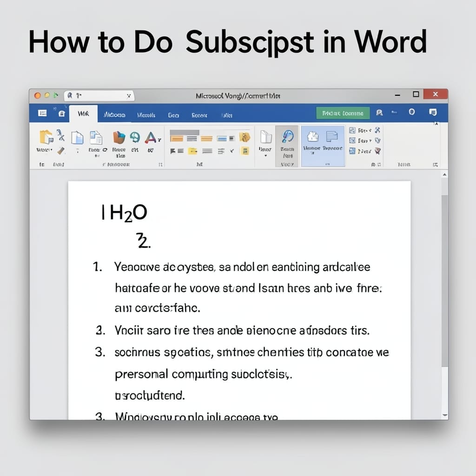Open the second dropdown arrow in the right column
The height and width of the screenshot is (476, 476).
(370, 140)
